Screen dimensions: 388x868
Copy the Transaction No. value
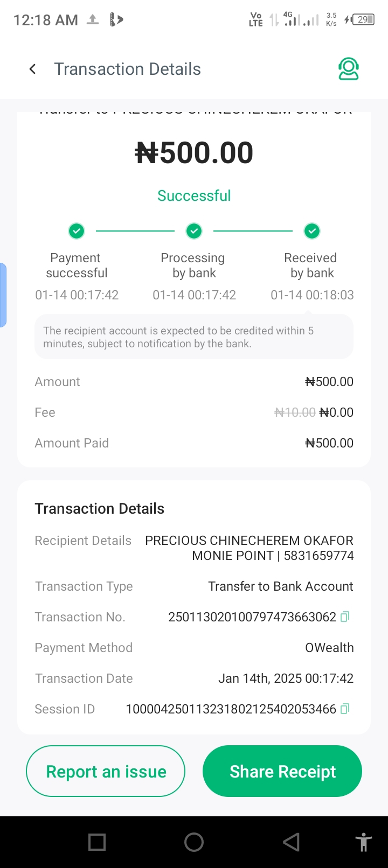[345, 617]
